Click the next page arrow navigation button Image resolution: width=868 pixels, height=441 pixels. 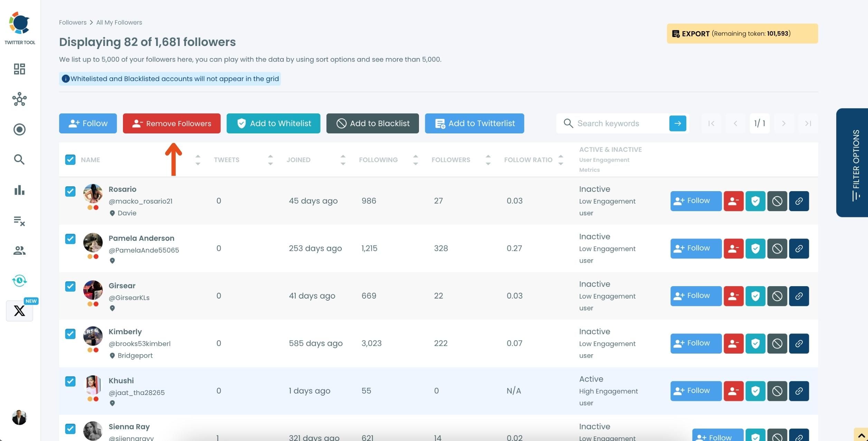tap(784, 123)
